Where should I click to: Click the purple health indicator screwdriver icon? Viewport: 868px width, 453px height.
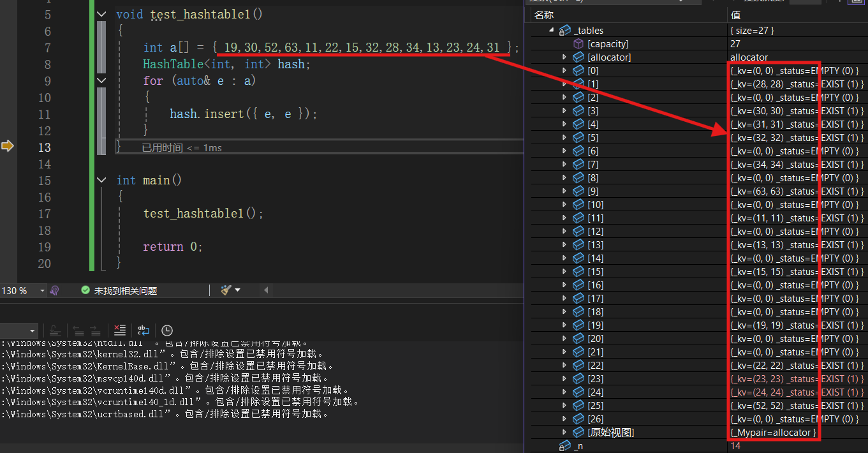54,290
